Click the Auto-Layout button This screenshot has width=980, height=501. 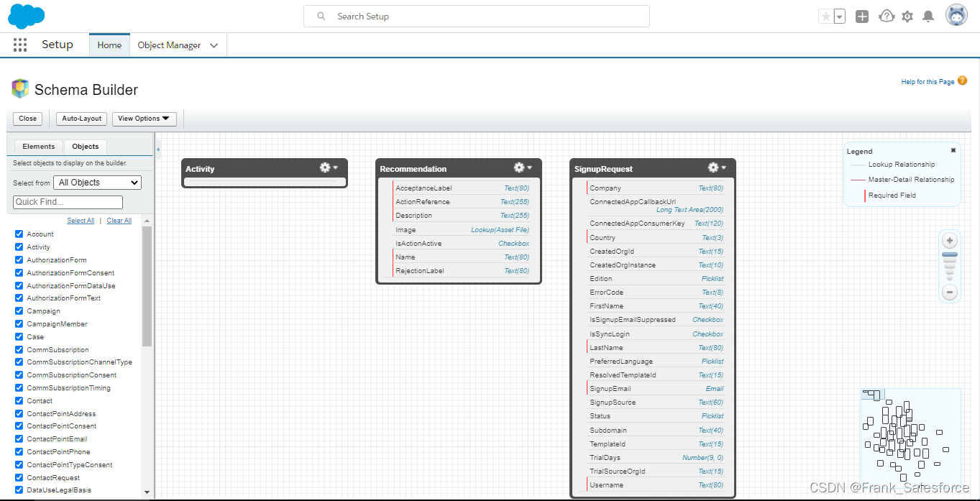81,119
